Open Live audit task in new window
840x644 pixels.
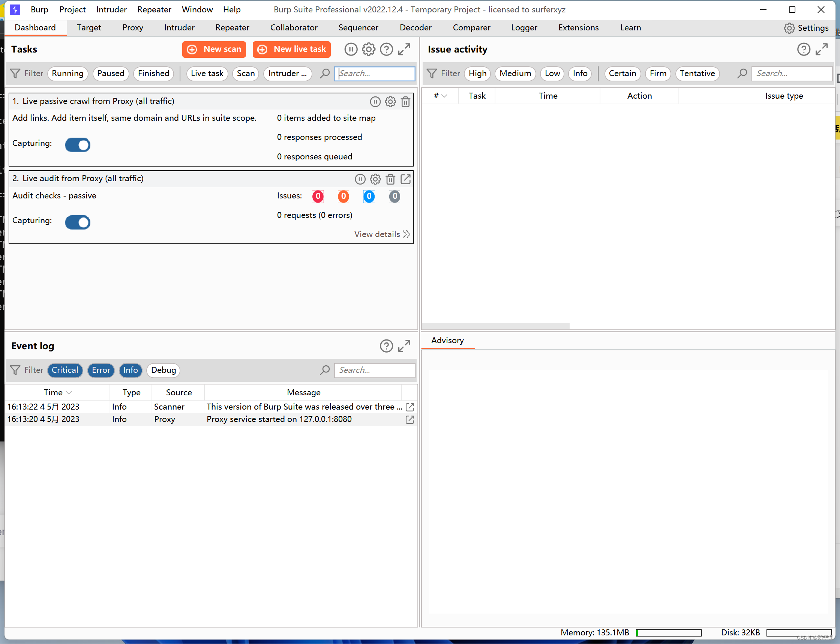pyautogui.click(x=405, y=179)
